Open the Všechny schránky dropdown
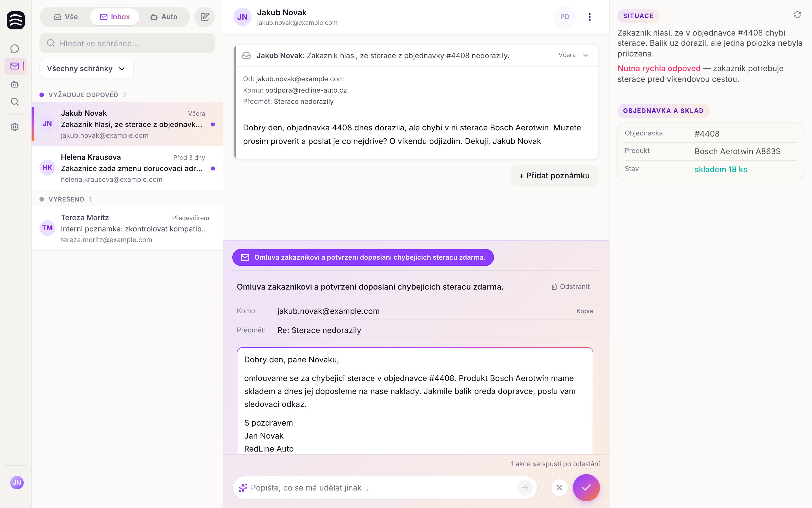The height and width of the screenshot is (508, 812). pos(86,69)
